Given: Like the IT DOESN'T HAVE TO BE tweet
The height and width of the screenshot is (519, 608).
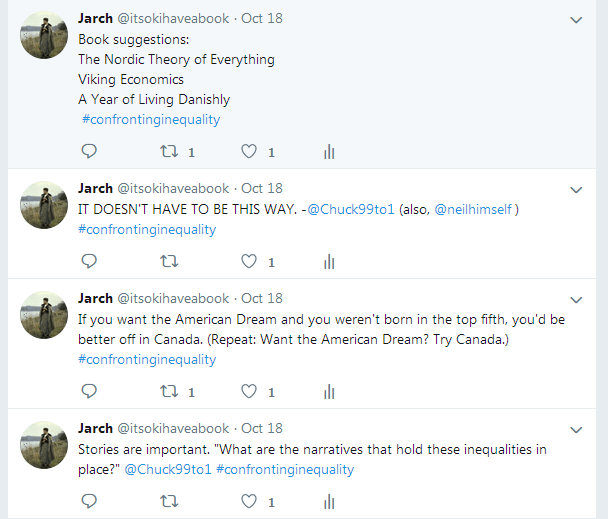Looking at the screenshot, I should (249, 261).
